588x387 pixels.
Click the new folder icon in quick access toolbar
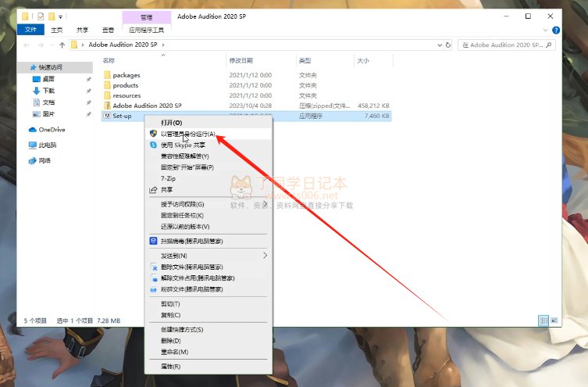click(x=52, y=16)
